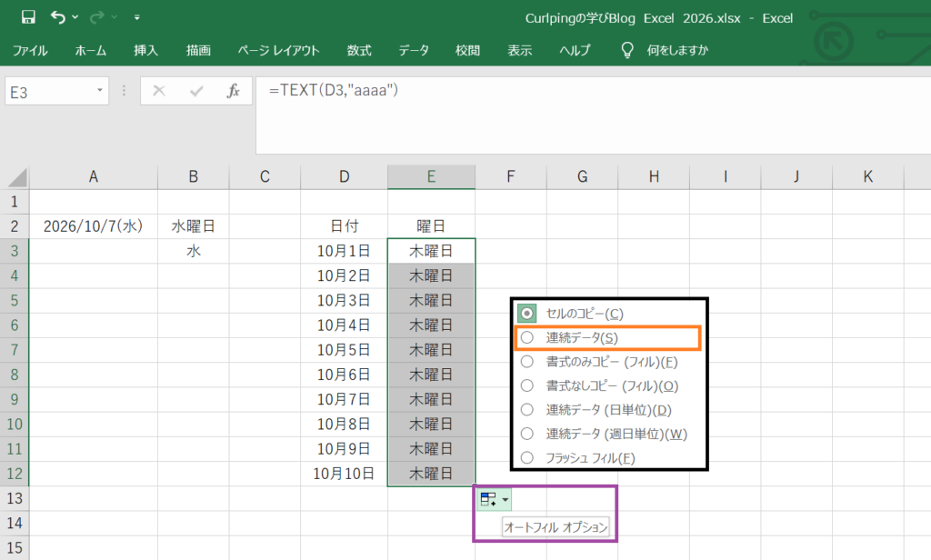Image resolution: width=931 pixels, height=560 pixels.
Task: Click cell D3 with 10月1日
Action: 344,251
